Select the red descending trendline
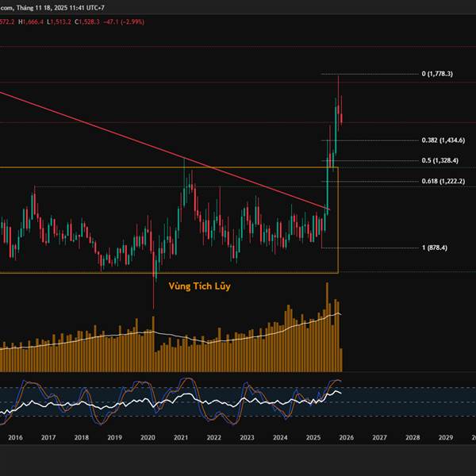Screen dimensions: 476x476 (164, 151)
